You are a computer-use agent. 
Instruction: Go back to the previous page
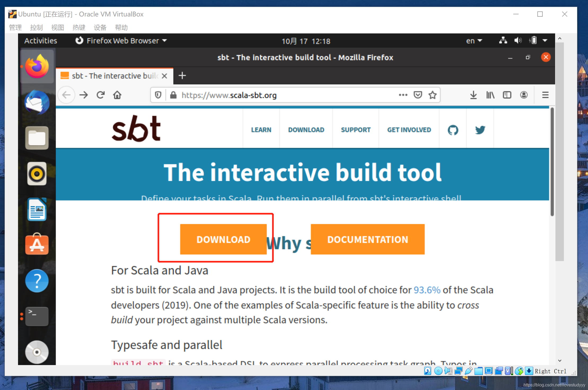tap(66, 95)
